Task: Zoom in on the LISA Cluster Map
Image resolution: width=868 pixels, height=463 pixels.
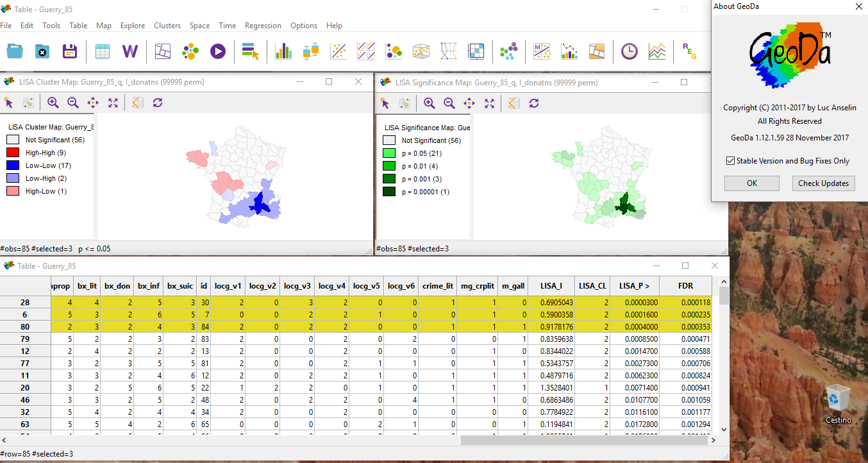Action: 52,103
